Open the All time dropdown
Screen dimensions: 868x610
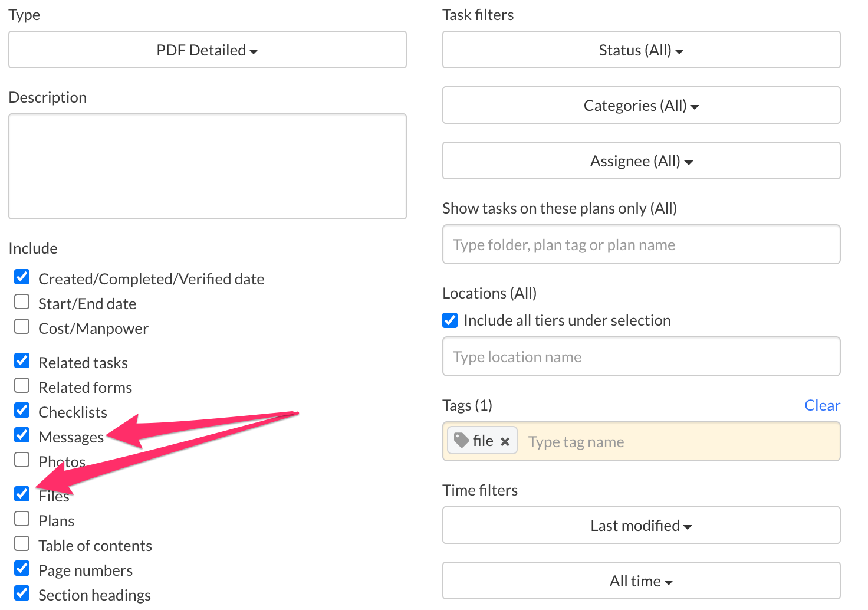click(x=641, y=581)
